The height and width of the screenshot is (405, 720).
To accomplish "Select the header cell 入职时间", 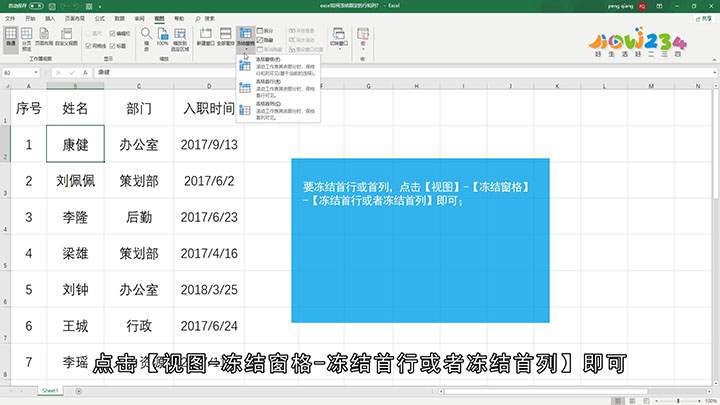I will [x=209, y=108].
